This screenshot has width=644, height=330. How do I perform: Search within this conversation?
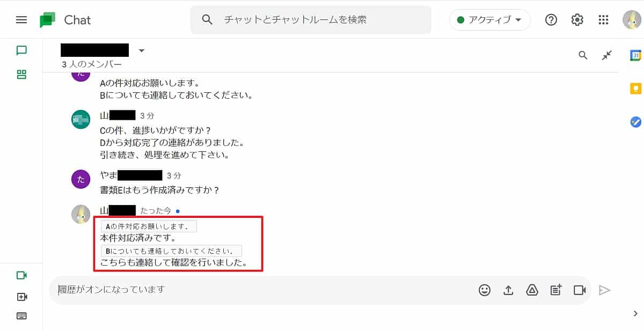point(583,55)
